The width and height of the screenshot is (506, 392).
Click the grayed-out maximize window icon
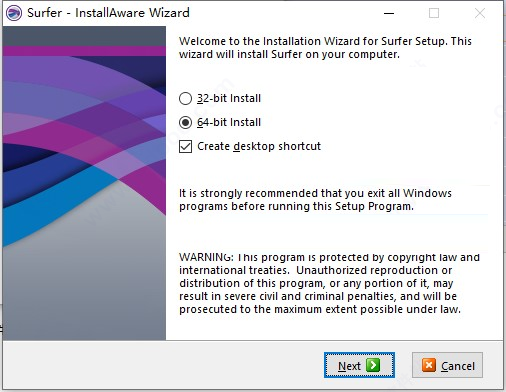point(434,13)
